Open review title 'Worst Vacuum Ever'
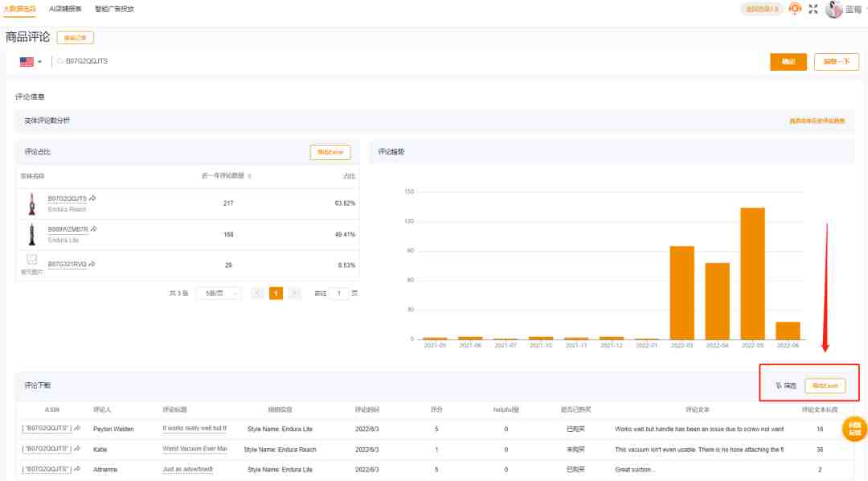Viewport: 868px width, 481px height. coord(194,449)
